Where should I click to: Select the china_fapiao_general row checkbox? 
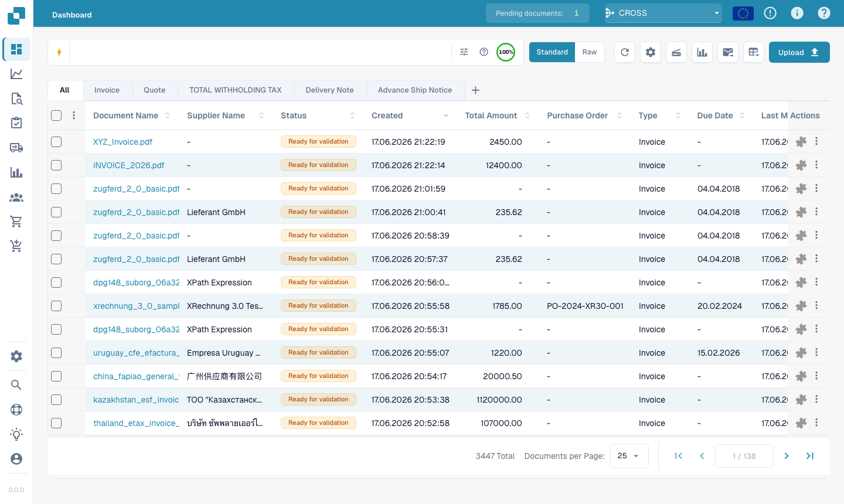(56, 376)
